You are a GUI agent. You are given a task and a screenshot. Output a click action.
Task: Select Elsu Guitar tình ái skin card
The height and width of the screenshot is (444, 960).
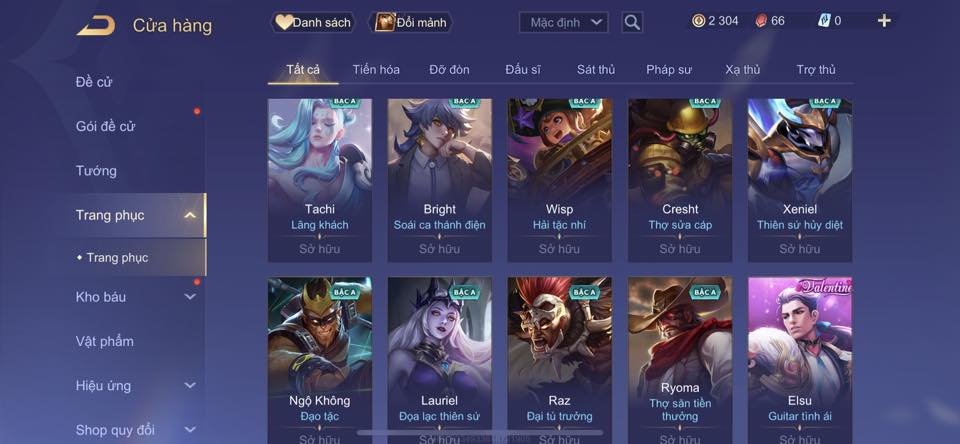(800, 361)
